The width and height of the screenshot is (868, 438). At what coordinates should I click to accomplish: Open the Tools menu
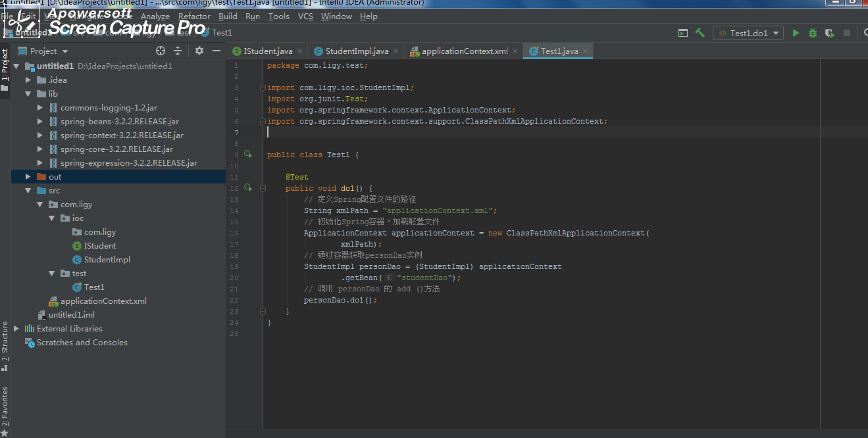[x=279, y=16]
